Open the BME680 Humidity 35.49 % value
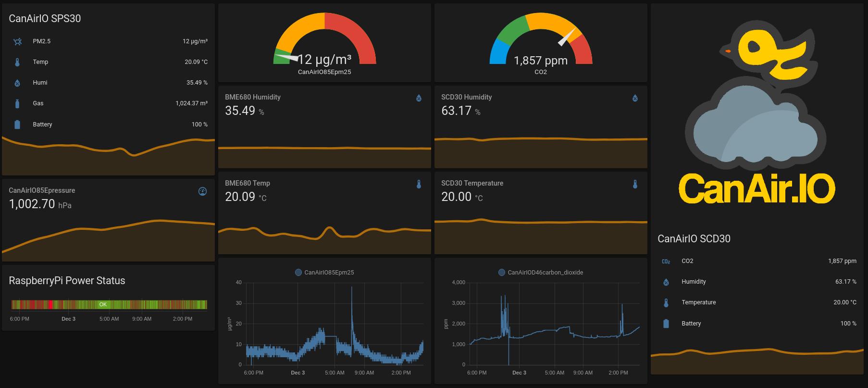868x388 pixels. (244, 111)
